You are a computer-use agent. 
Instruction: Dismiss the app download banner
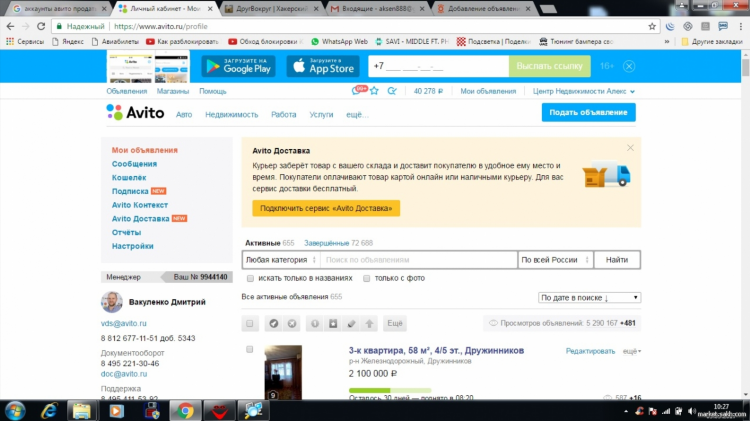(629, 66)
